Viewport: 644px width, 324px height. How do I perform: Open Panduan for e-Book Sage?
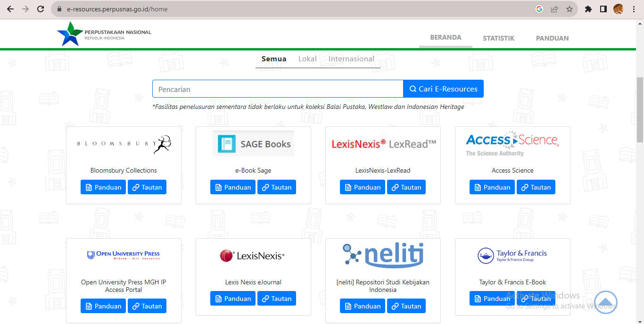[233, 187]
